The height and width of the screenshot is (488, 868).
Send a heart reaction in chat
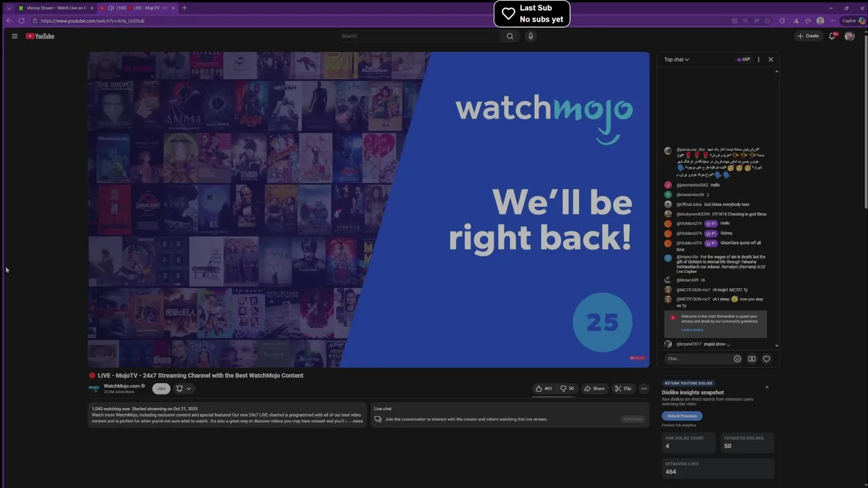pyautogui.click(x=766, y=359)
